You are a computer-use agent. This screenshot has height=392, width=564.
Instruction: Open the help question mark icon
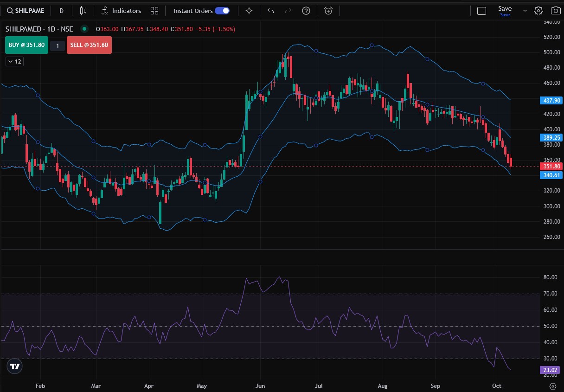306,11
